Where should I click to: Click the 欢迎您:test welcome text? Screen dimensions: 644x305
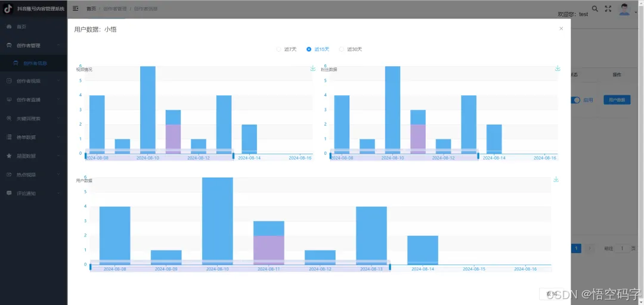click(x=572, y=14)
